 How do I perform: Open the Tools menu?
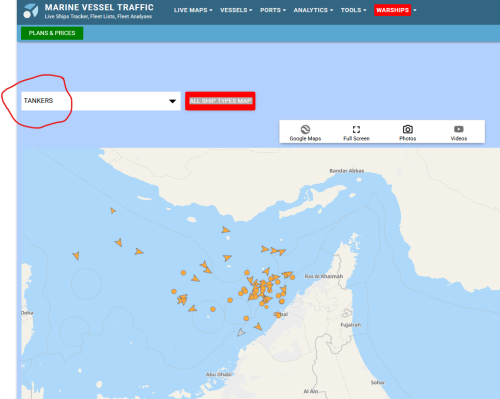pos(353,10)
